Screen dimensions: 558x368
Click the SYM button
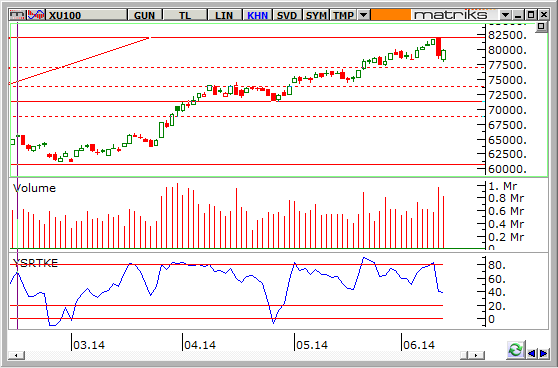(316, 15)
